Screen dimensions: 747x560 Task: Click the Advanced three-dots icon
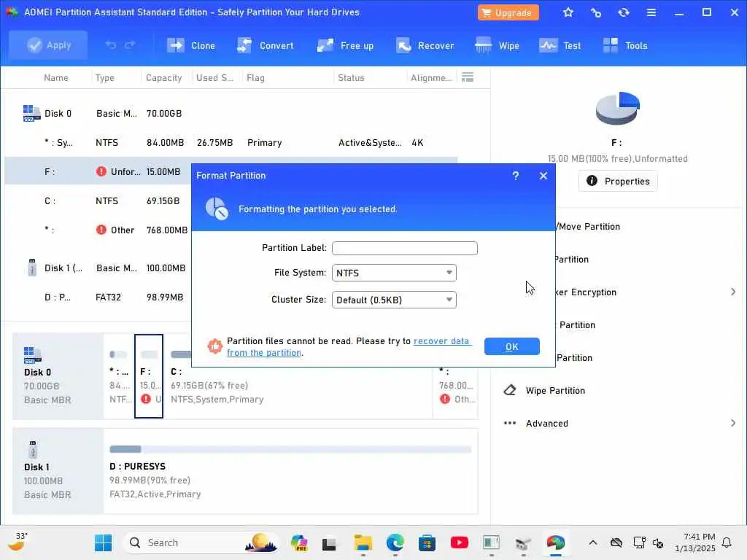coord(510,423)
